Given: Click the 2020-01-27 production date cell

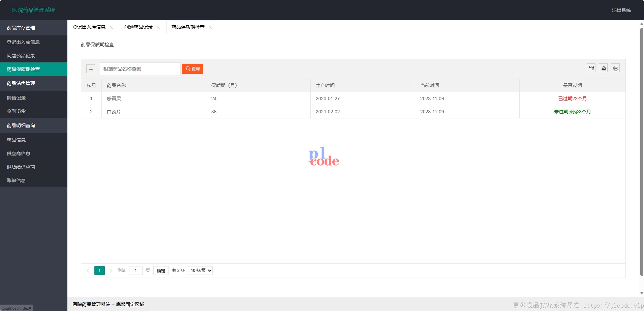Looking at the screenshot, I should click(363, 98).
